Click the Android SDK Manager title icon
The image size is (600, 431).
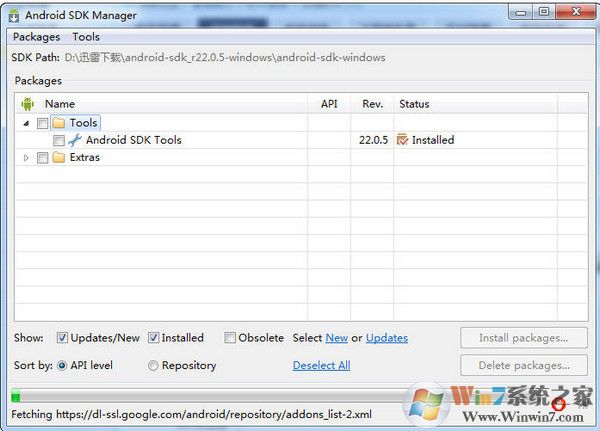click(x=14, y=16)
